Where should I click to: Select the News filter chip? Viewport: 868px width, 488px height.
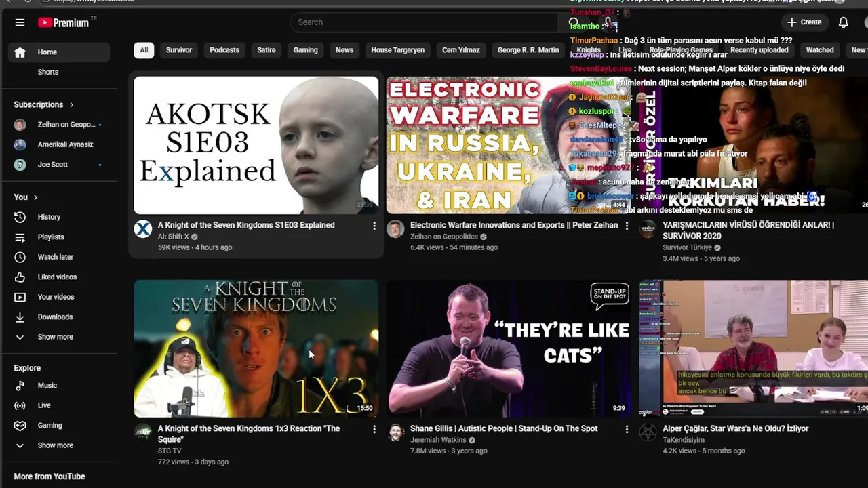pos(344,50)
